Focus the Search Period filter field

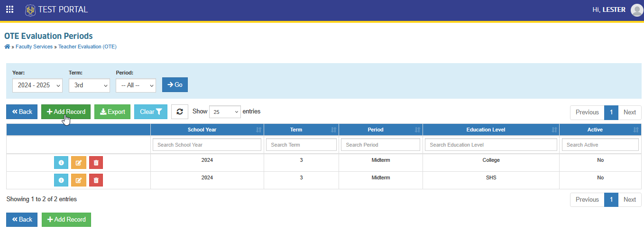tap(381, 145)
